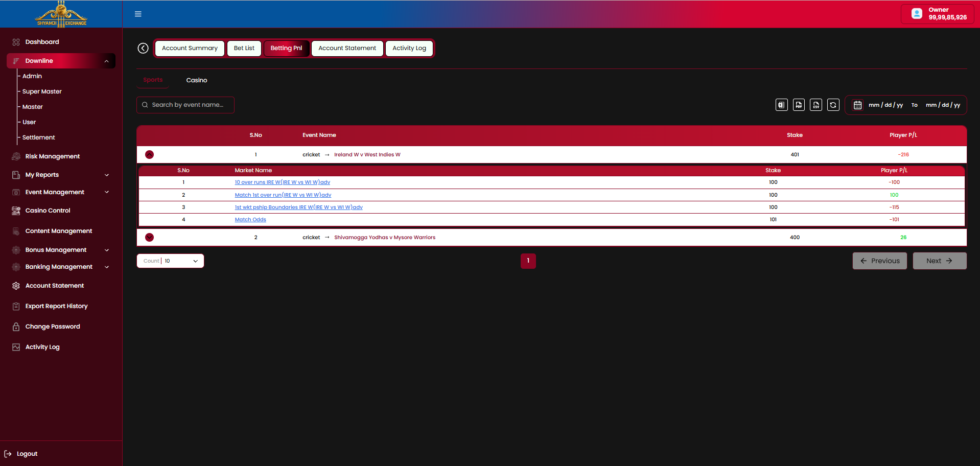Viewport: 980px width, 466px height.
Task: Click the Event Name column header
Action: [319, 135]
